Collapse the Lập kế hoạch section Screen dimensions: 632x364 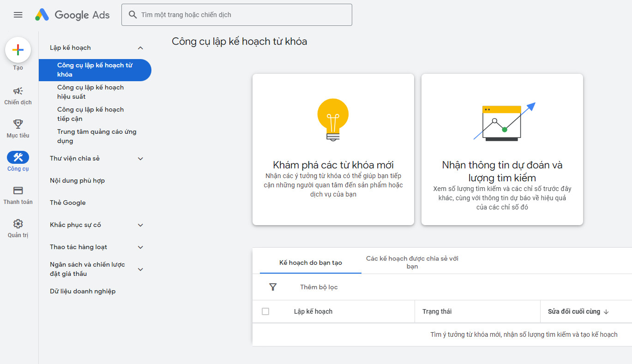tap(140, 48)
